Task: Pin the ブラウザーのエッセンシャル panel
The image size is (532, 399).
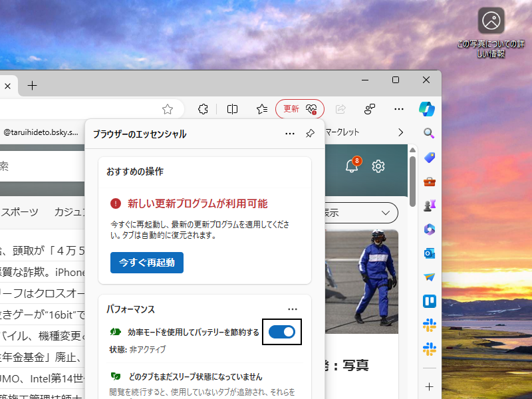Action: pyautogui.click(x=309, y=133)
